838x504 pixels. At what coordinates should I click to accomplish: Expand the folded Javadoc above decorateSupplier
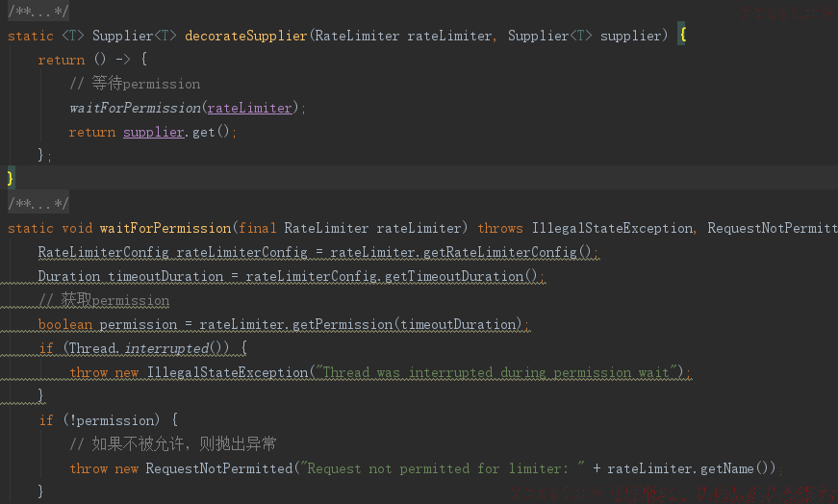(38, 12)
